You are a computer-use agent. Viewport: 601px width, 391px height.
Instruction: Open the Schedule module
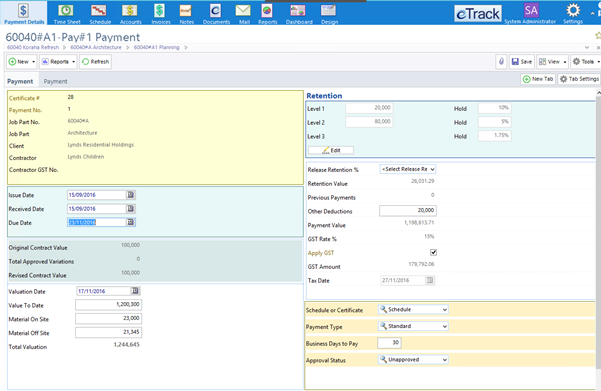click(x=100, y=14)
